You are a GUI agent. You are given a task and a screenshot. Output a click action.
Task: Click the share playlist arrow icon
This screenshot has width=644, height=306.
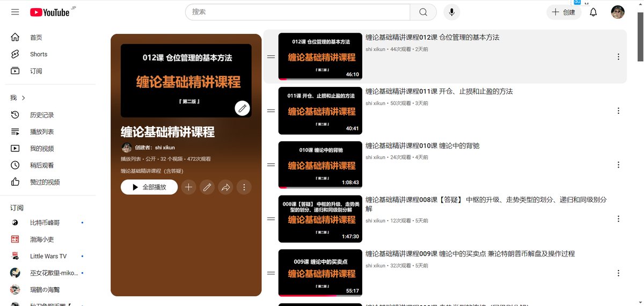pyautogui.click(x=226, y=187)
